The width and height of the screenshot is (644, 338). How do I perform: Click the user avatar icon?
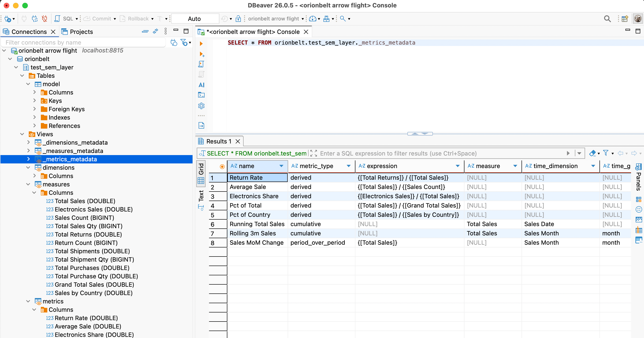pyautogui.click(x=638, y=19)
